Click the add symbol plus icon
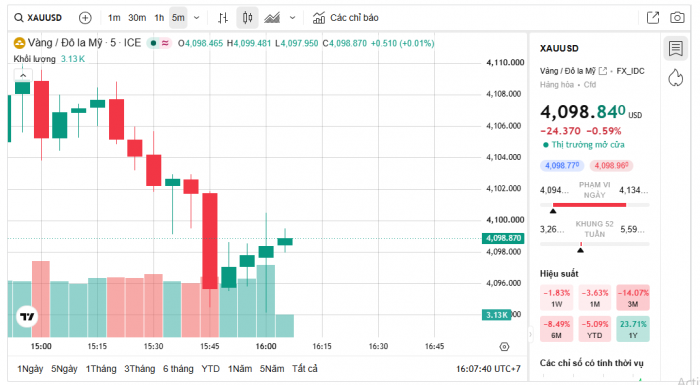The height and width of the screenshot is (385, 700). click(85, 18)
